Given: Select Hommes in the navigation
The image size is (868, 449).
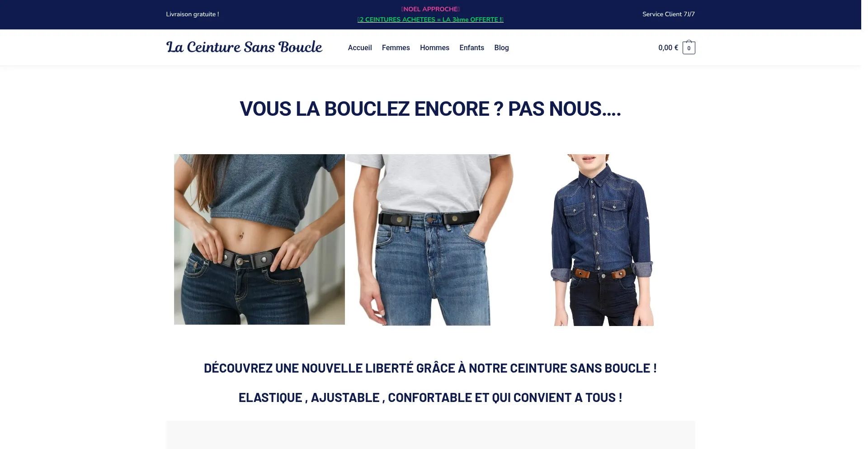Looking at the screenshot, I should 434,47.
